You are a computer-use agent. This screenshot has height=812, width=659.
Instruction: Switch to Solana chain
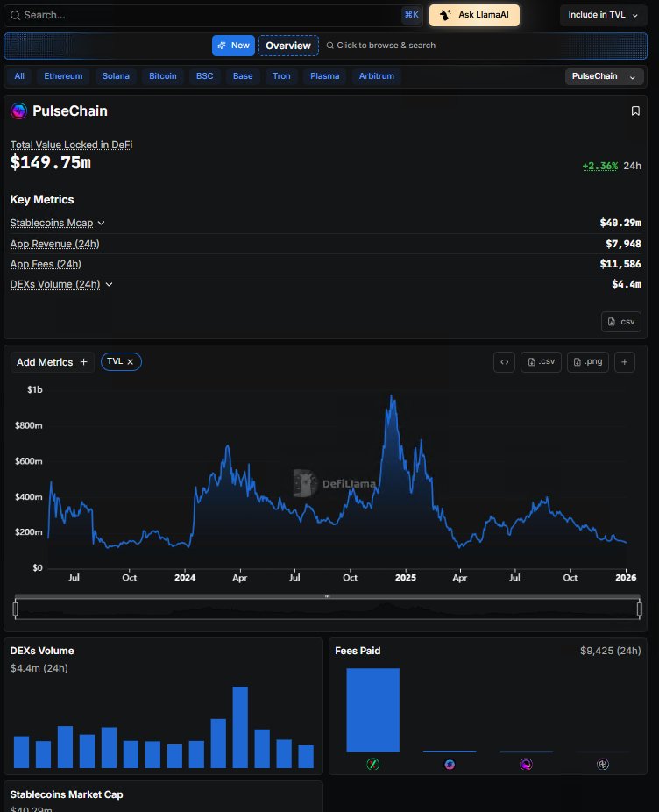coord(116,76)
